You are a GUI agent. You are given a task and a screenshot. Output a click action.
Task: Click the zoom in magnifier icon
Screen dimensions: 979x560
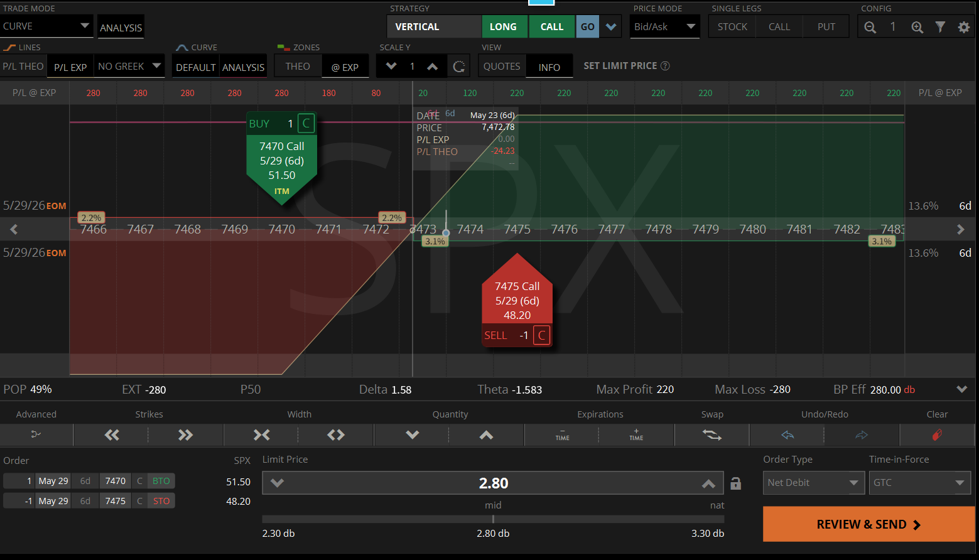pos(917,27)
